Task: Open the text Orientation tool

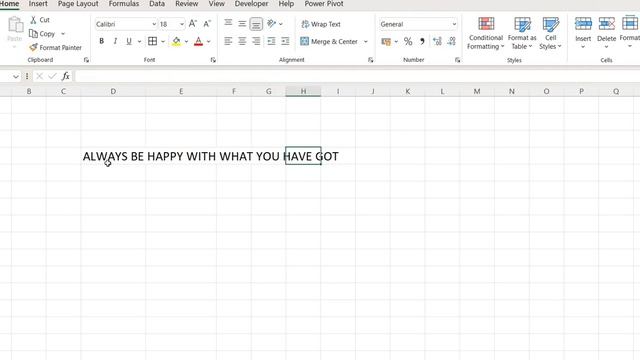Action: pyautogui.click(x=271, y=24)
